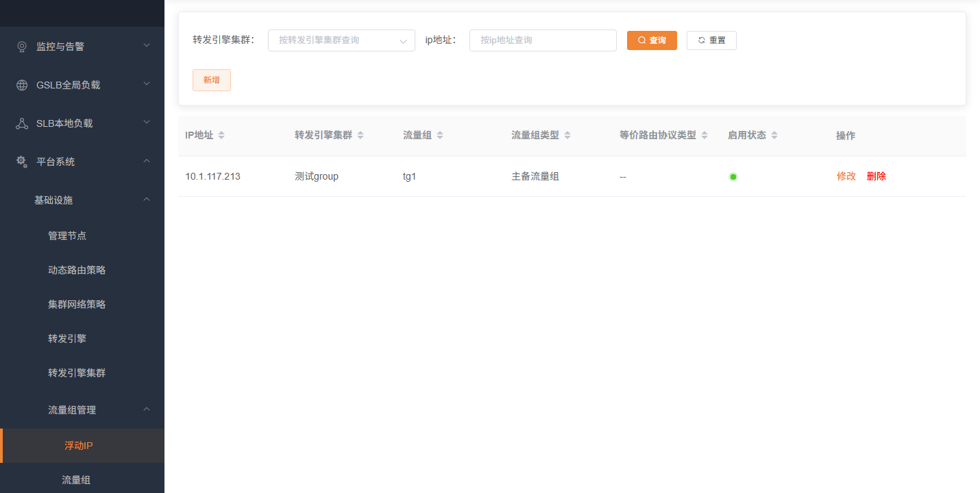Image resolution: width=980 pixels, height=493 pixels.
Task: Sort by 启用状态 column arrows
Action: pos(774,136)
